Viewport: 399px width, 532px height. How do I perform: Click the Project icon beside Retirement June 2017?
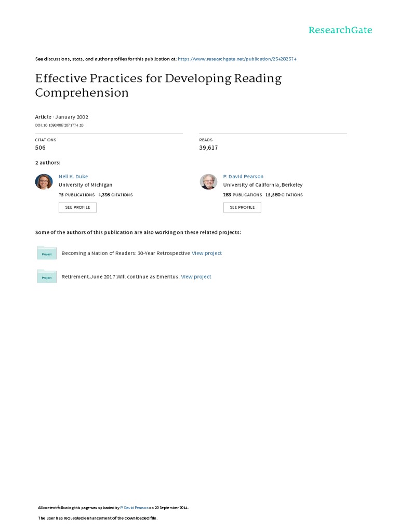coord(47,277)
